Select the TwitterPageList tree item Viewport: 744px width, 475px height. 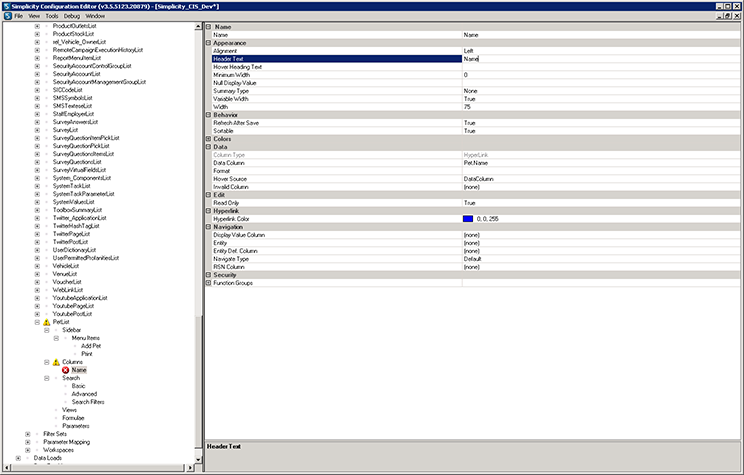(x=71, y=234)
